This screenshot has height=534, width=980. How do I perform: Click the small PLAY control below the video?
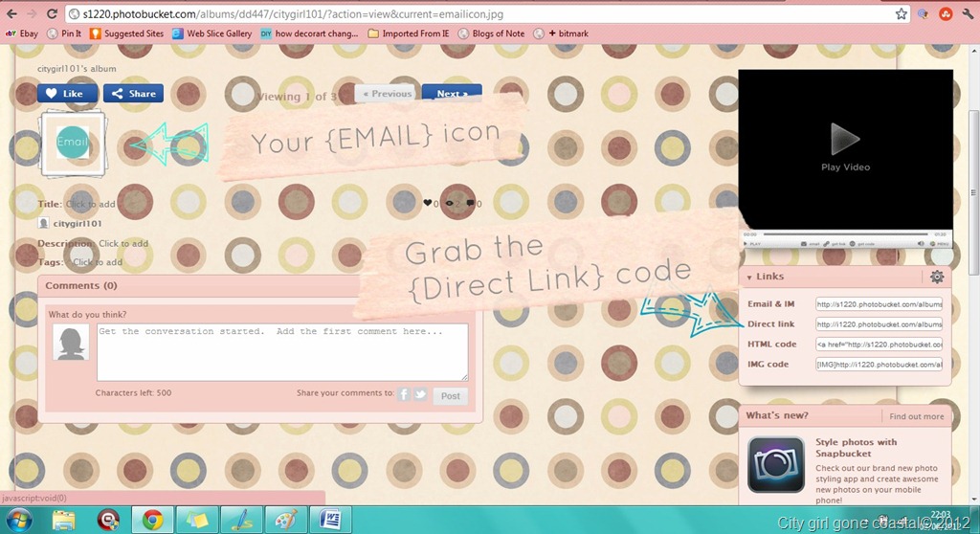click(750, 243)
